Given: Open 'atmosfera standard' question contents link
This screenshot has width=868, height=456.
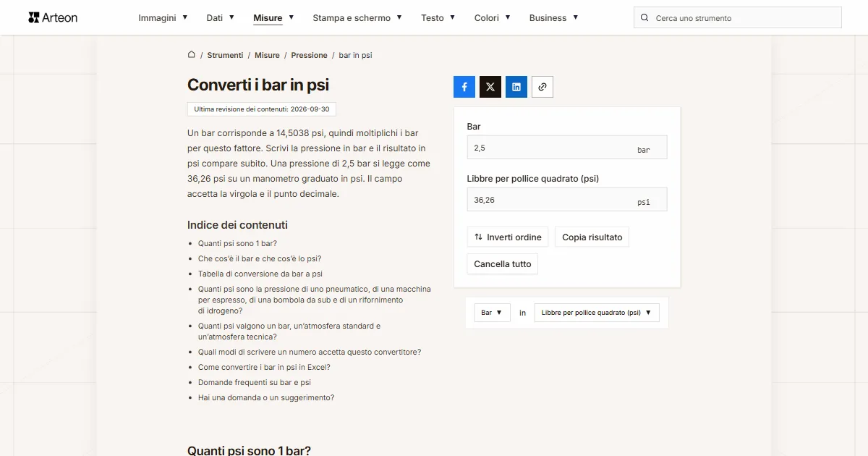Looking at the screenshot, I should [x=289, y=331].
